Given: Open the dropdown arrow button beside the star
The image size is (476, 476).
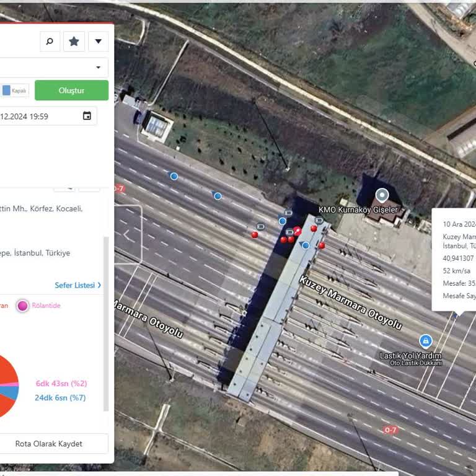Looking at the screenshot, I should pyautogui.click(x=99, y=42).
